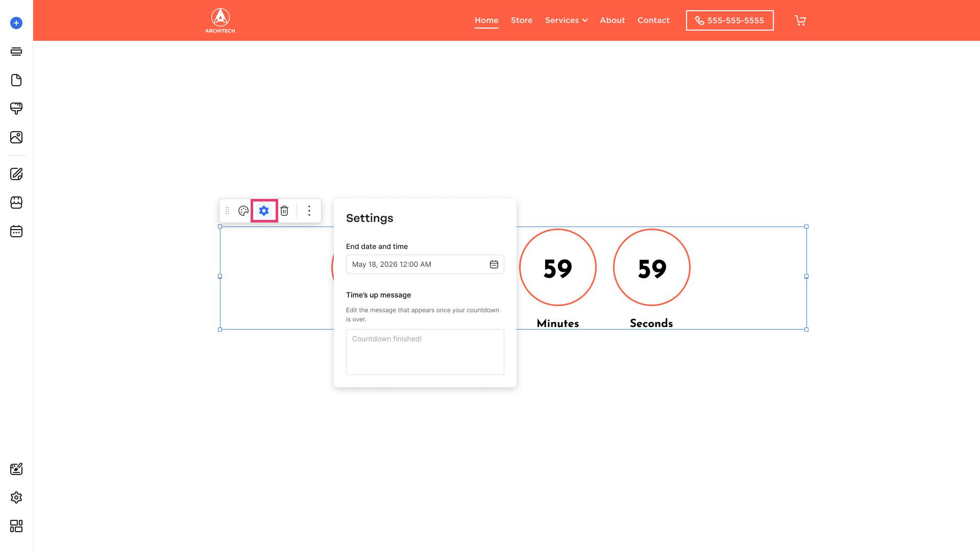Click the Settings panel heading
The image size is (980, 551).
(370, 218)
